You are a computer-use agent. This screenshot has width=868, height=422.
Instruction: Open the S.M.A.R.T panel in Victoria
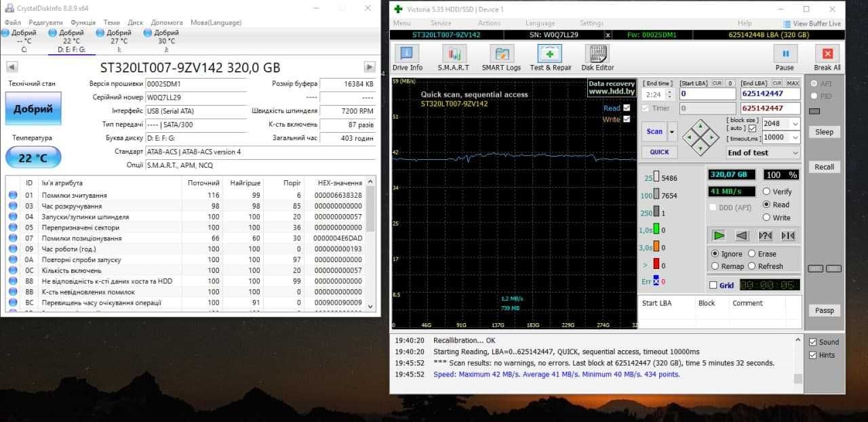[x=454, y=58]
